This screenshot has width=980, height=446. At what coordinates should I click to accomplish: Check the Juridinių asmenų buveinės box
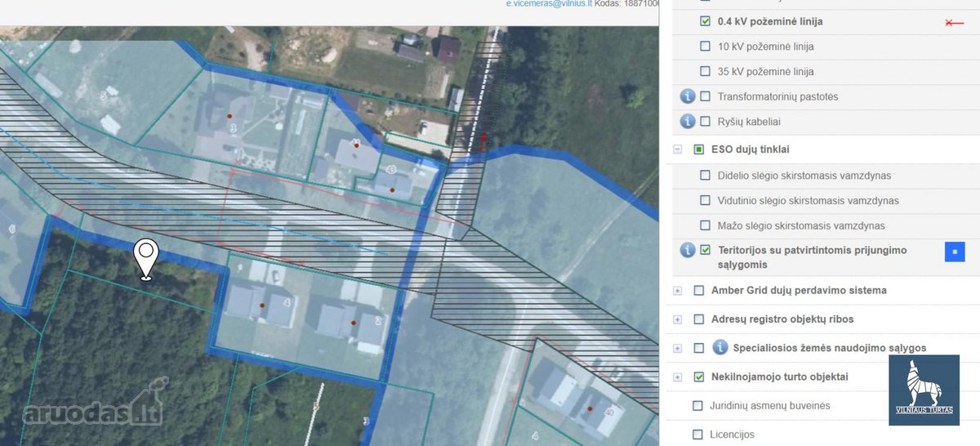[x=697, y=406]
